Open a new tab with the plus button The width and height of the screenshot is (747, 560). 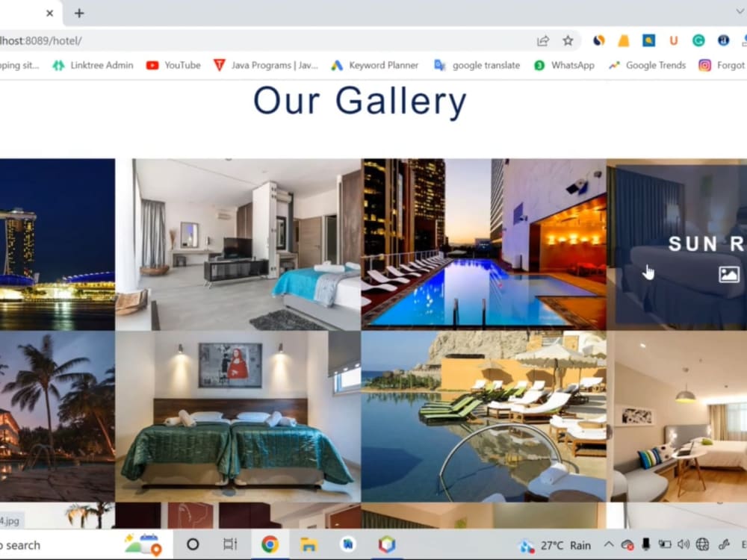78,13
